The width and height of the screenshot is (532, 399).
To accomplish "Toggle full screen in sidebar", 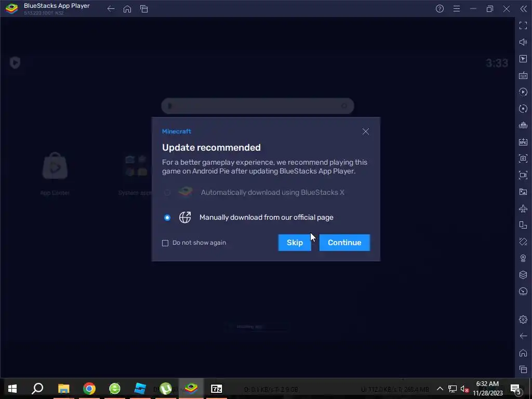I will [523, 25].
